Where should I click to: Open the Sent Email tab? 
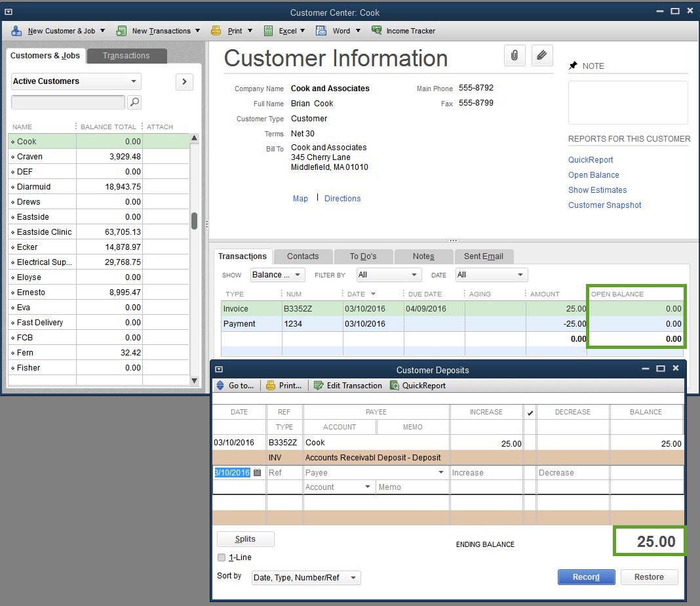coord(484,256)
